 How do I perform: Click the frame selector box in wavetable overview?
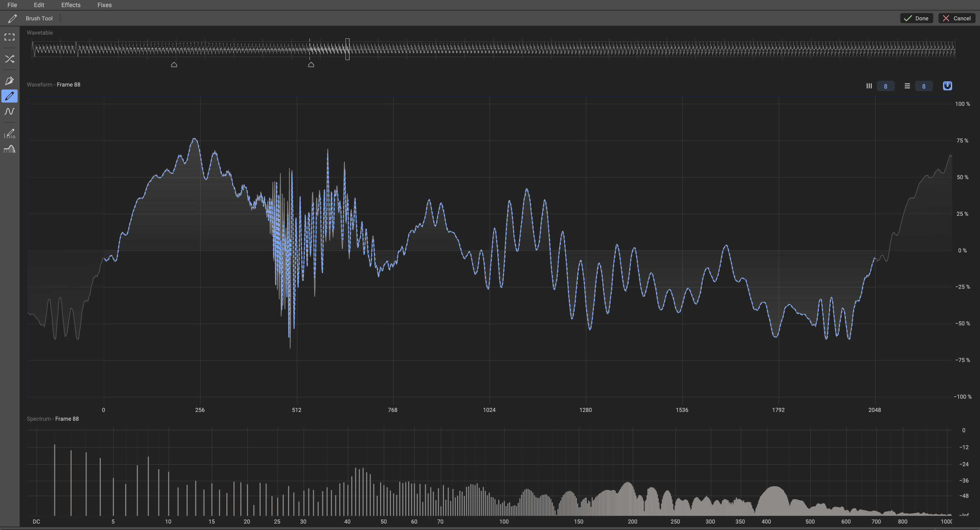click(x=347, y=49)
